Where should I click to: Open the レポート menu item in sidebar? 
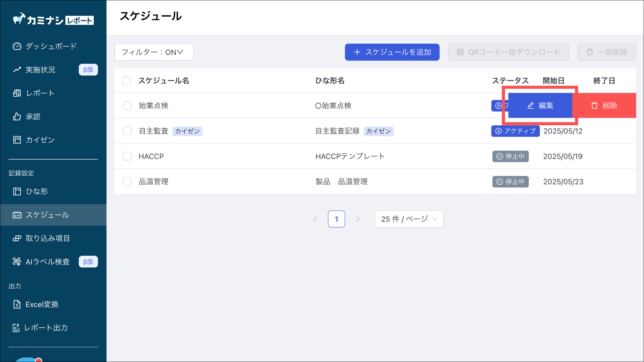point(40,93)
